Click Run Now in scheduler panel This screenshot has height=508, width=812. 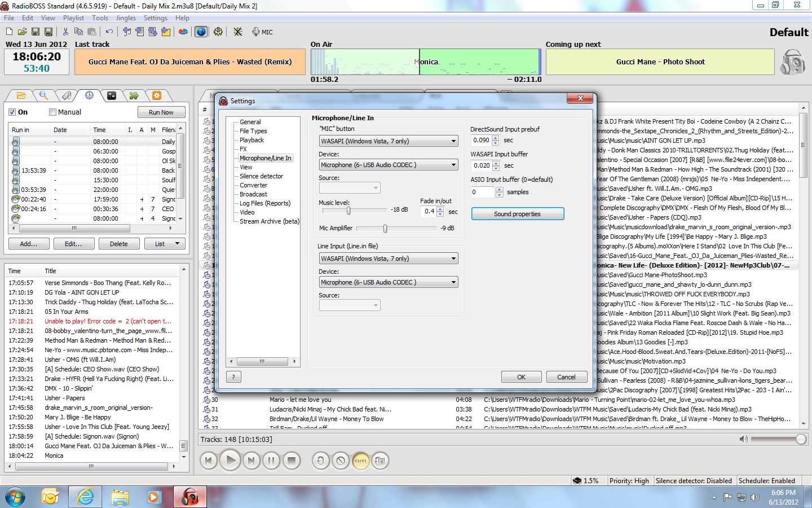(x=161, y=112)
